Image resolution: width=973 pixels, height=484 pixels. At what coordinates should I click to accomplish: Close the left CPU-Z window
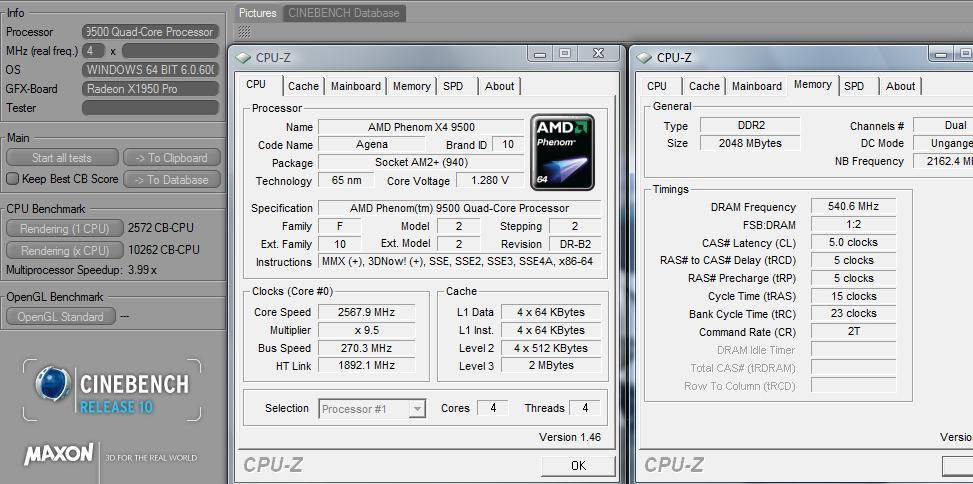[x=599, y=54]
